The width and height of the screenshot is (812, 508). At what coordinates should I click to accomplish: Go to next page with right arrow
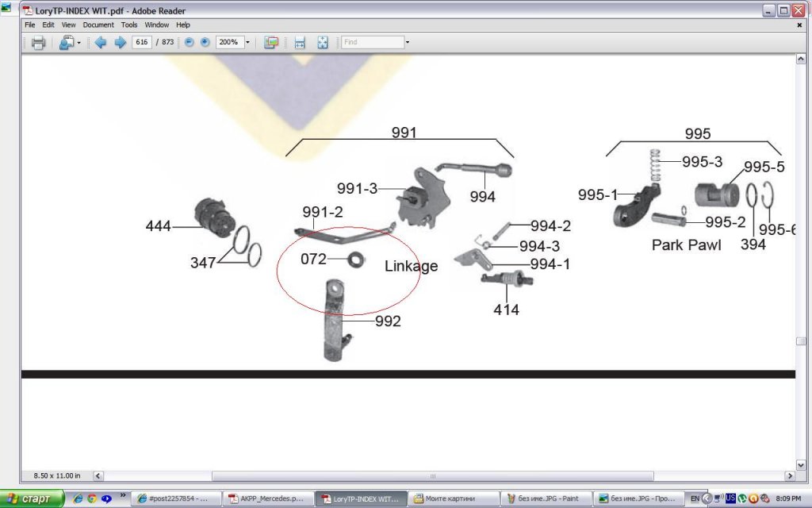(x=121, y=43)
